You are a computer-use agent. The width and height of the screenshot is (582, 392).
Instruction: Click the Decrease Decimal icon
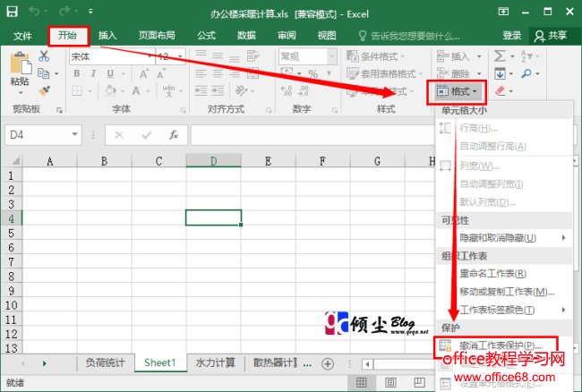click(x=304, y=90)
